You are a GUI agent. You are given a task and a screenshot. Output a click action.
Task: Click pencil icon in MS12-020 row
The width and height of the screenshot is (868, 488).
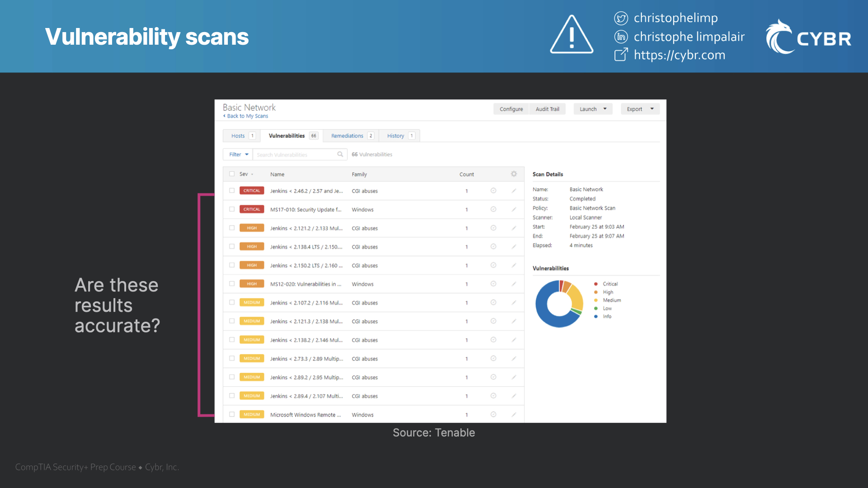pos(514,284)
